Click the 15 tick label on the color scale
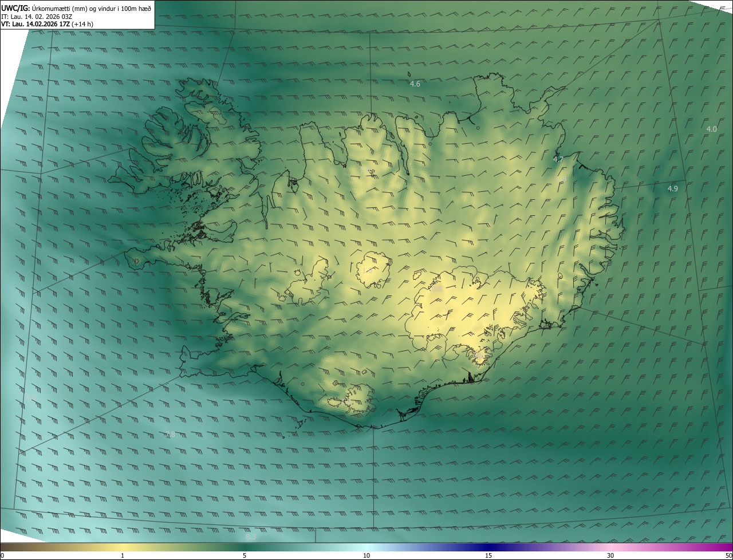 [x=488, y=555]
